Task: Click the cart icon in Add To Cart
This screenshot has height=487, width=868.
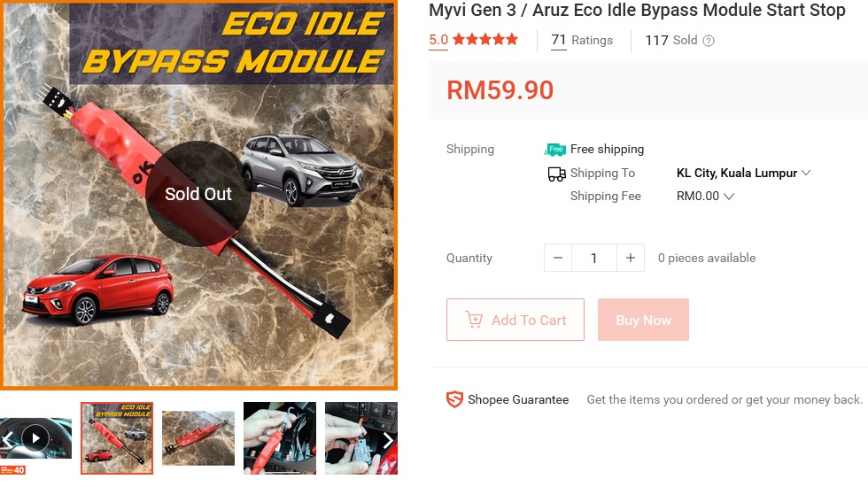Action: coord(474,320)
